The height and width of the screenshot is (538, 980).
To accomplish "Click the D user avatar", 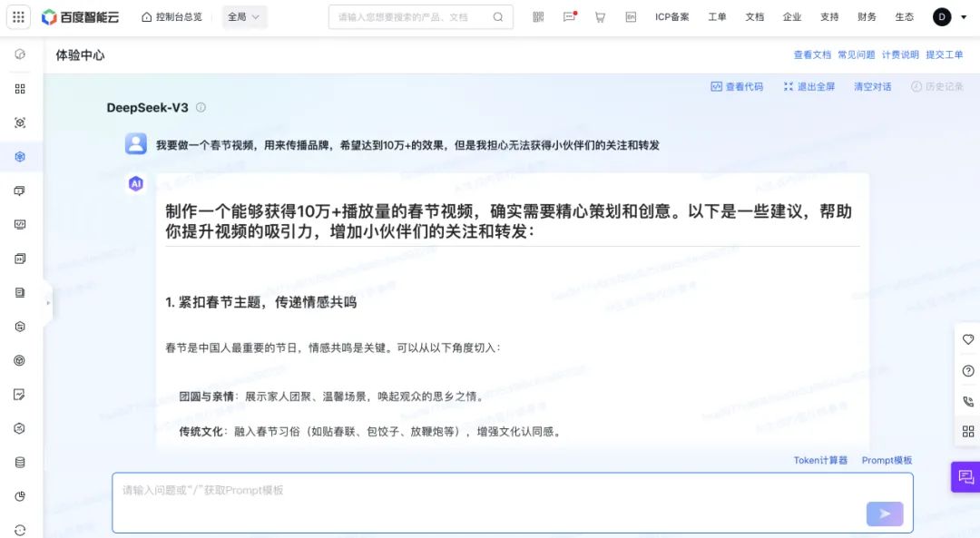I will (942, 17).
